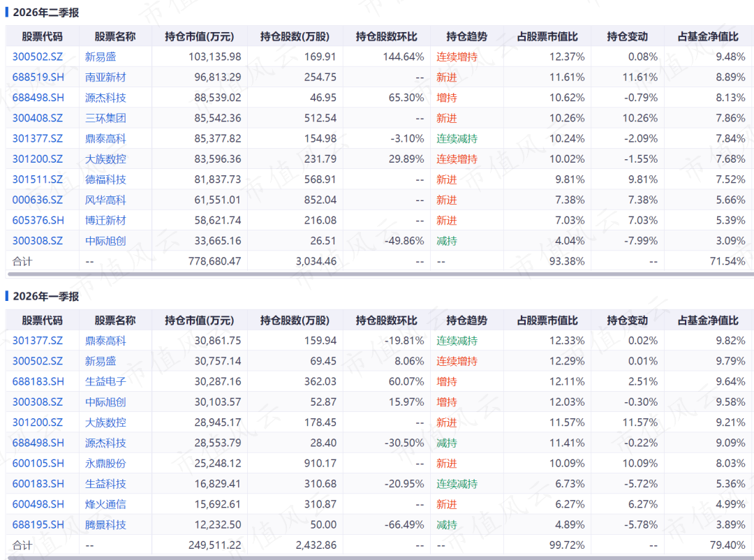The image size is (754, 560).
Task: Click stock name 生益科技
Action: (105, 483)
